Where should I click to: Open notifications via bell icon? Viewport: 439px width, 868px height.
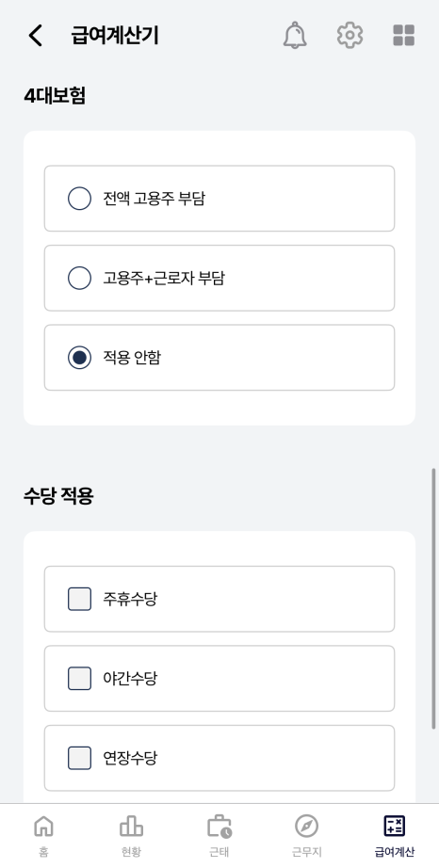point(295,36)
